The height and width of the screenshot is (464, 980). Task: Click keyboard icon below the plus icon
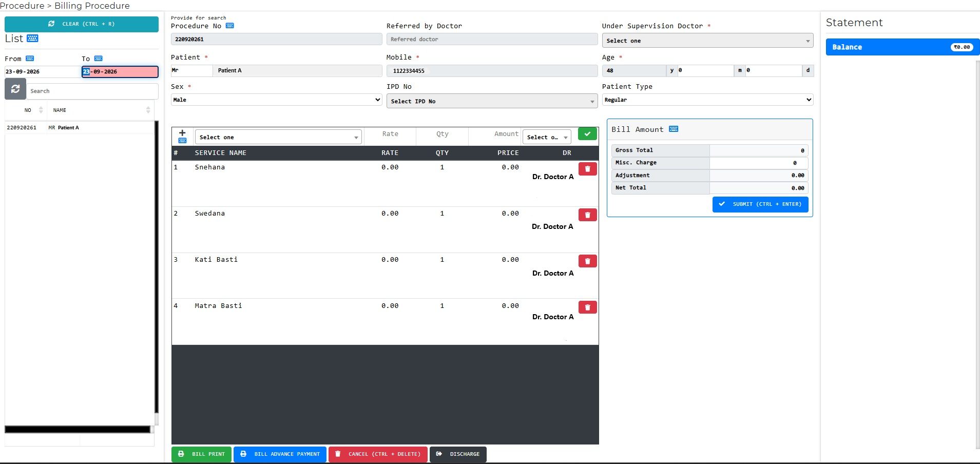click(x=182, y=140)
